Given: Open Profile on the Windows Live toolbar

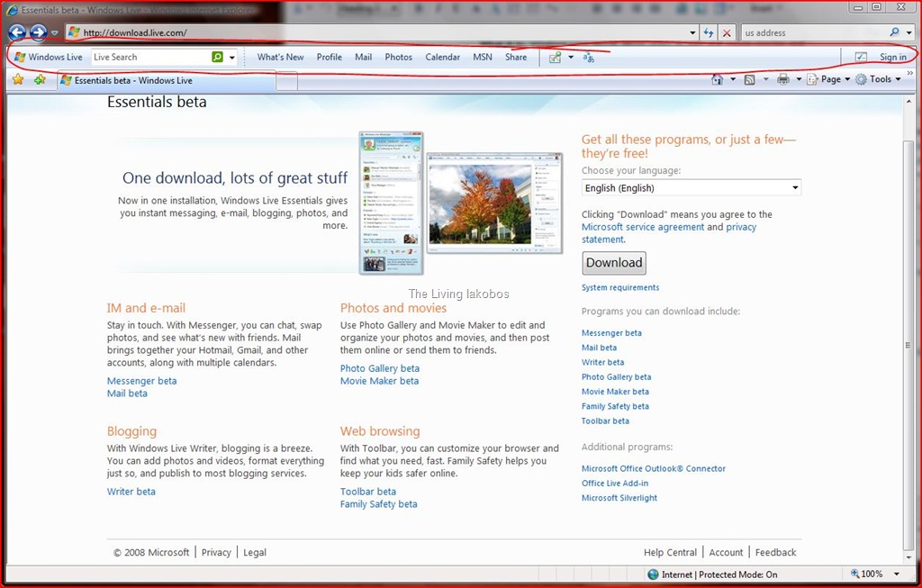Looking at the screenshot, I should click(x=330, y=57).
